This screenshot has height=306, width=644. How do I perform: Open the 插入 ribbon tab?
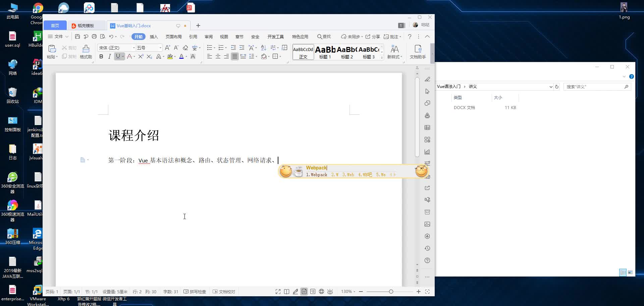pos(154,37)
